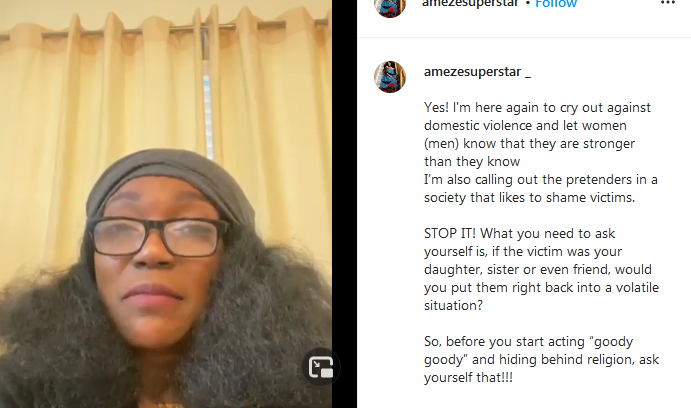Click the 'society that likes to shame victims' line
The height and width of the screenshot is (408, 691).
pos(529,197)
